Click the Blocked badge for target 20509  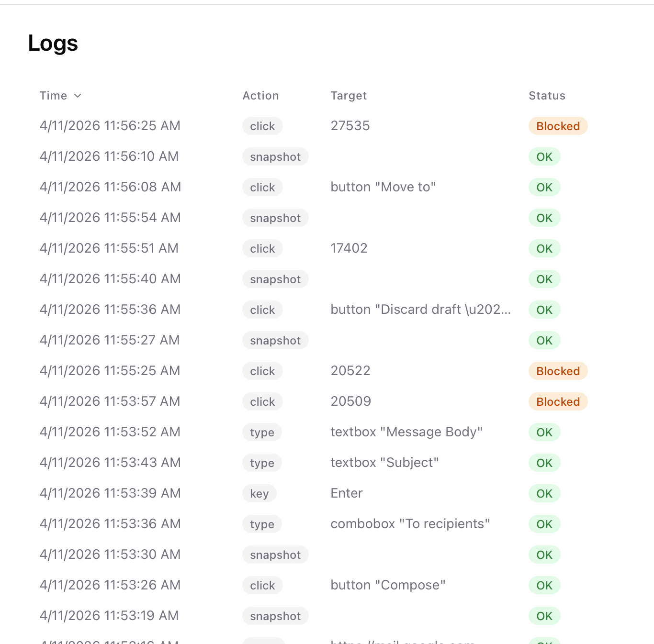pyautogui.click(x=558, y=401)
